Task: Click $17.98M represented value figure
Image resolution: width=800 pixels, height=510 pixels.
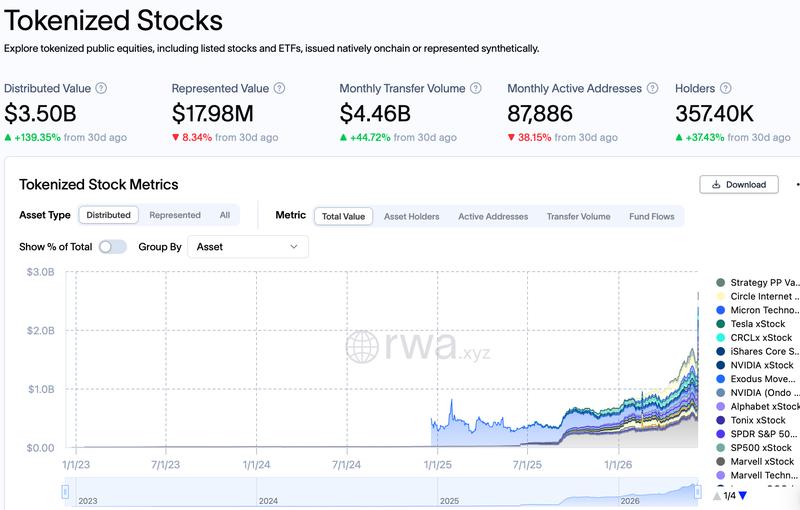Action: click(213, 113)
